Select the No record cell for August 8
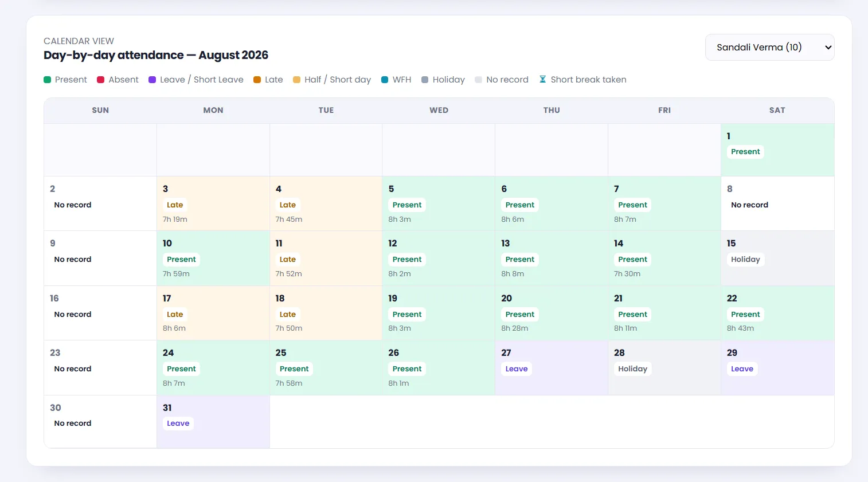This screenshot has width=868, height=482. (777, 203)
